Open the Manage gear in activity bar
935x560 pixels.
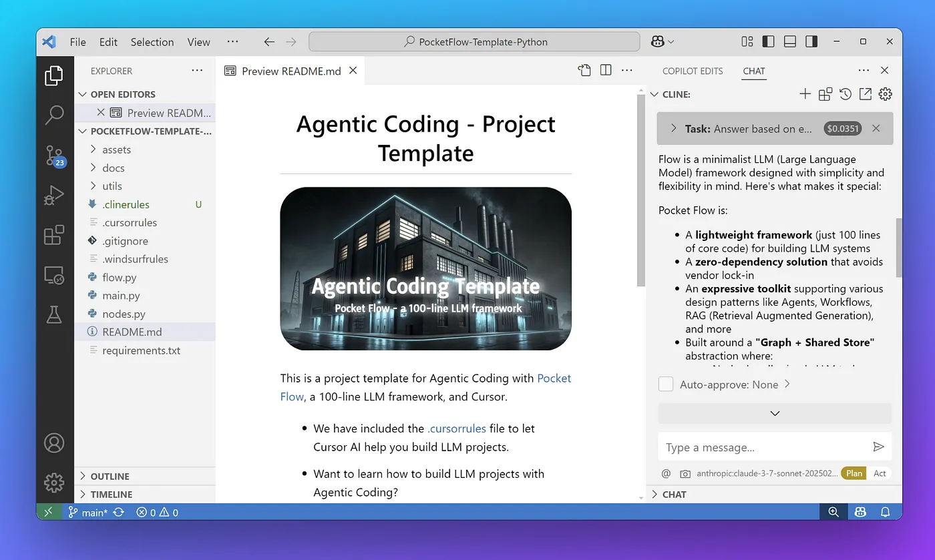pyautogui.click(x=54, y=482)
